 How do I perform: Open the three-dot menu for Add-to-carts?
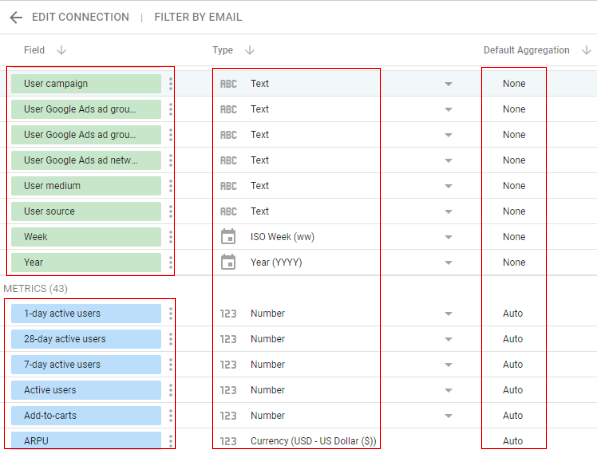tap(171, 415)
